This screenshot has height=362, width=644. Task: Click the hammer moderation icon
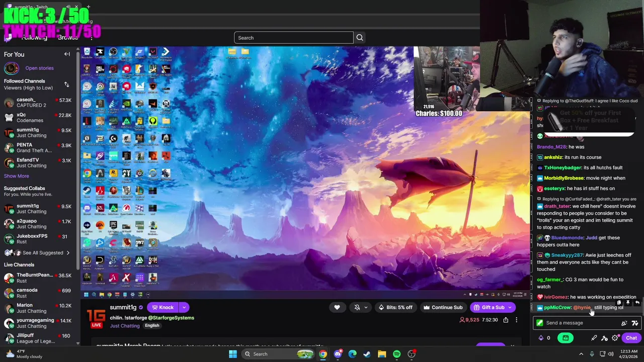coord(604,338)
